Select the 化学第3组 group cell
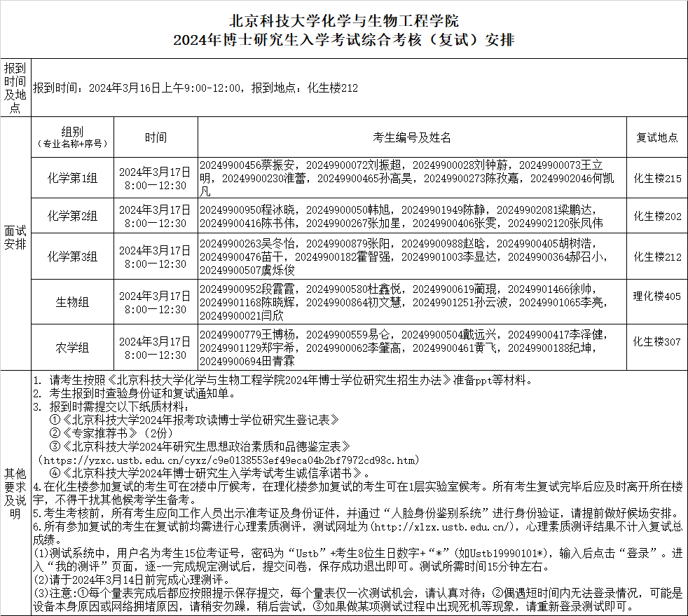 coord(72,256)
